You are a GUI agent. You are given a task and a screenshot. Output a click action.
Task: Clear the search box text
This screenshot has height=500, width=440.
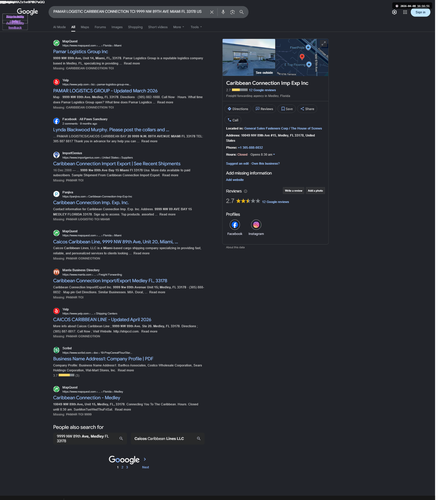[212, 12]
